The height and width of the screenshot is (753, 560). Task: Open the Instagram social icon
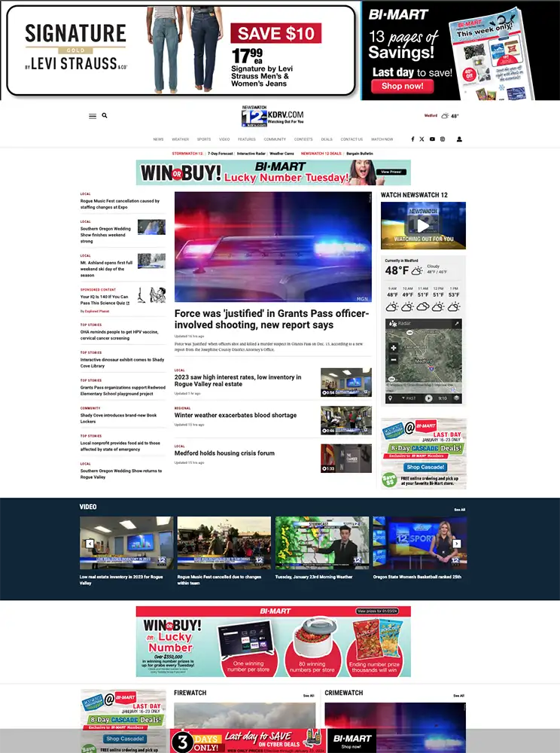(443, 139)
